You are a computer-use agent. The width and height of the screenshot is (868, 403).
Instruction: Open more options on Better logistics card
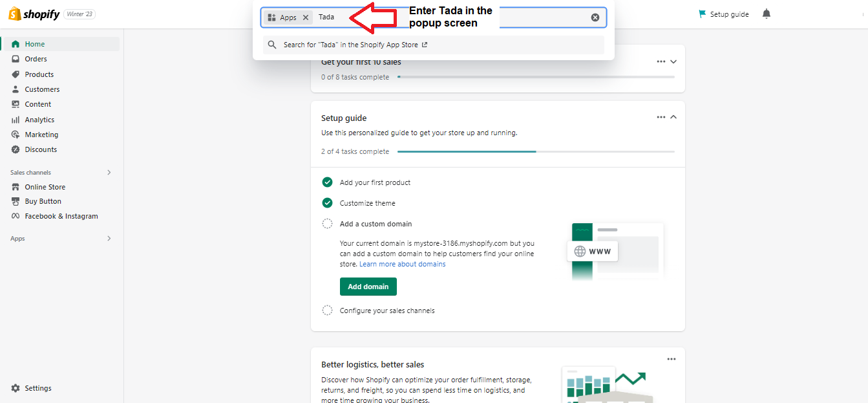pos(672,359)
